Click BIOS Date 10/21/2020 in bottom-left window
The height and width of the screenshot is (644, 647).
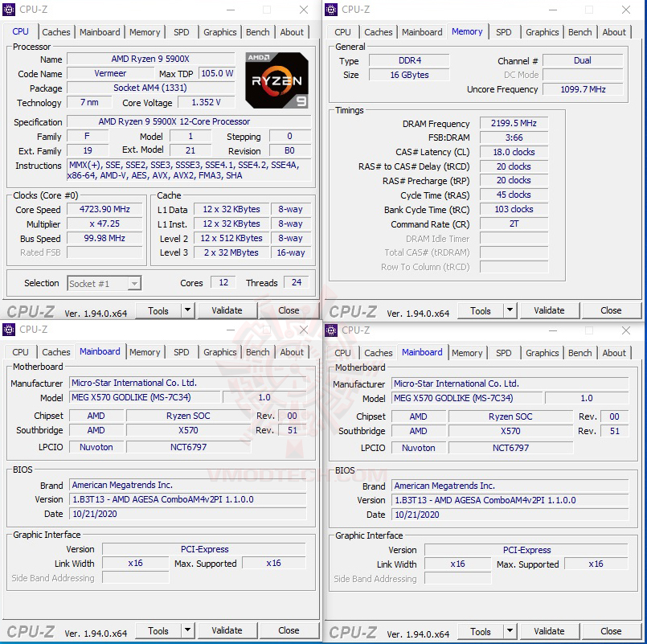pos(188,514)
